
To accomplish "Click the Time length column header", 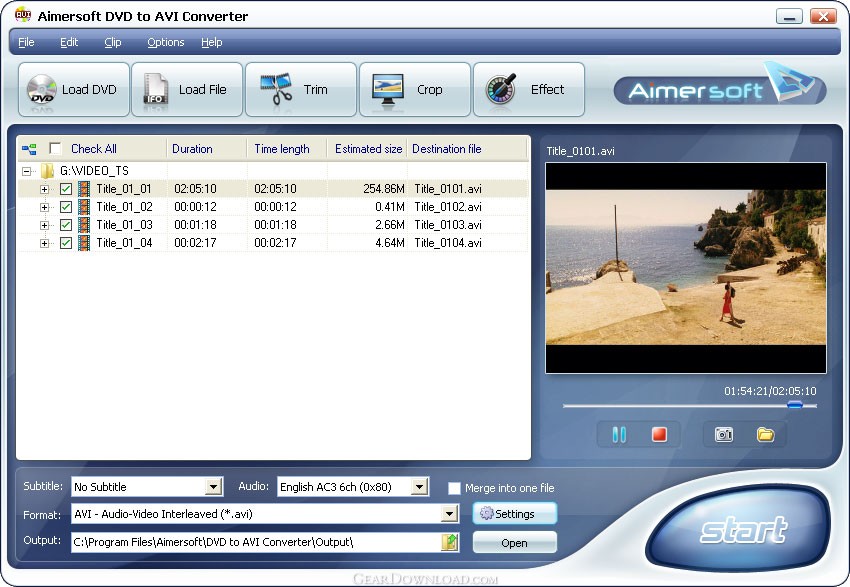I will pyautogui.click(x=287, y=149).
